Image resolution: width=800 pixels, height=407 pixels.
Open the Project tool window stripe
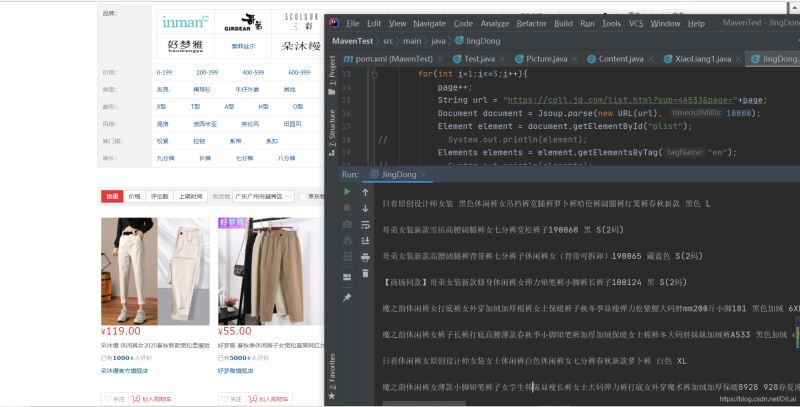click(x=332, y=75)
